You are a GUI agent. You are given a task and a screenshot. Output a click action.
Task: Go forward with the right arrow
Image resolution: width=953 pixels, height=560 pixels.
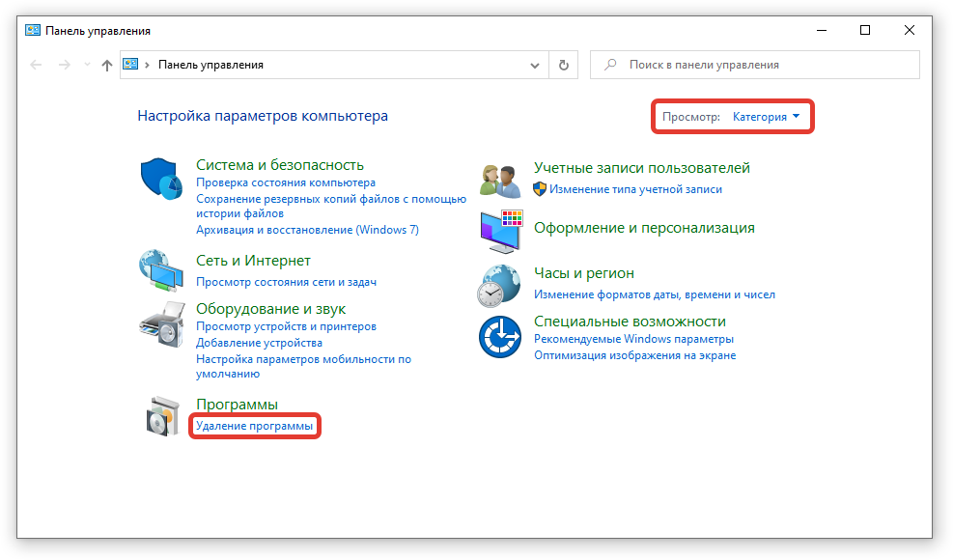pos(64,65)
